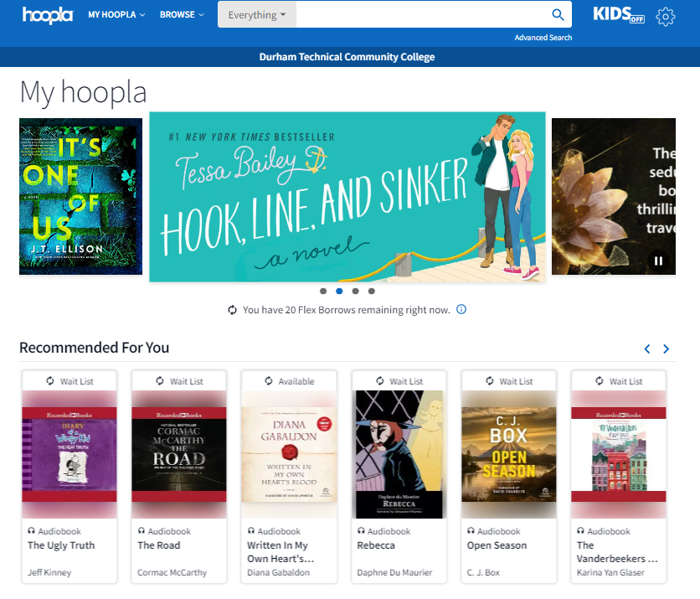Image resolution: width=700 pixels, height=599 pixels.
Task: Open Written In My Own Heart's title link
Action: coord(281,552)
